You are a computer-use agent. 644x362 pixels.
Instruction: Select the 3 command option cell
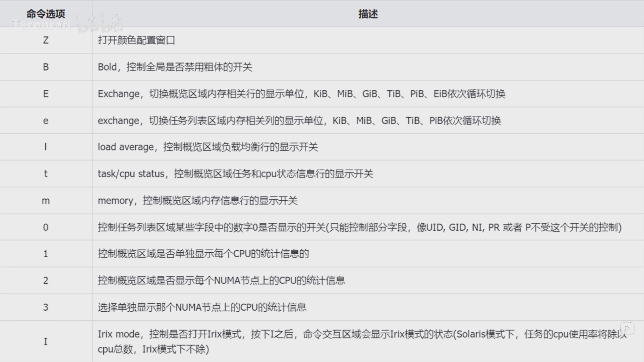click(x=46, y=307)
